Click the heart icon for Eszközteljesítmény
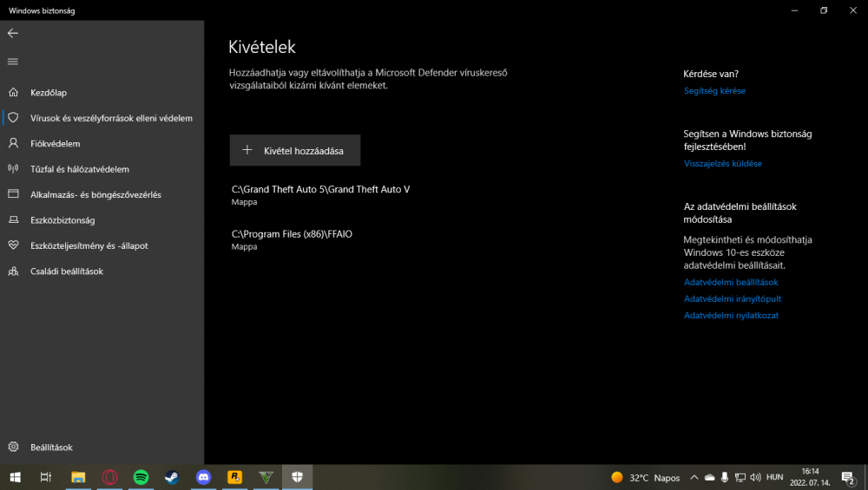The image size is (868, 490). pos(13,245)
